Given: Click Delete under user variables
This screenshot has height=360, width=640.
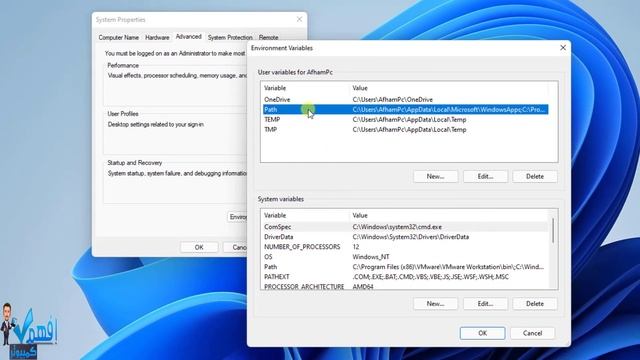Looking at the screenshot, I should [535, 176].
